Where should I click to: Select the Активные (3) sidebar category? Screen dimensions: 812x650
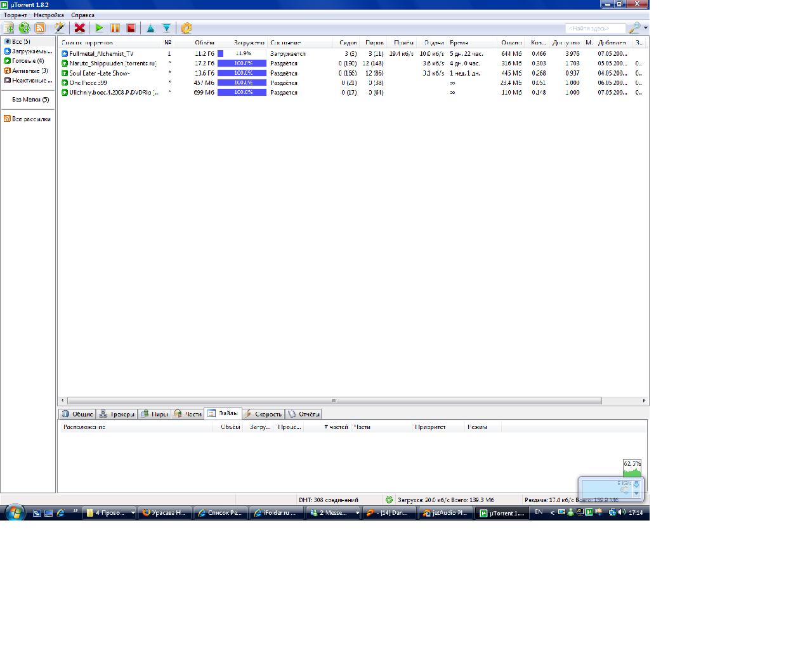tap(26, 70)
